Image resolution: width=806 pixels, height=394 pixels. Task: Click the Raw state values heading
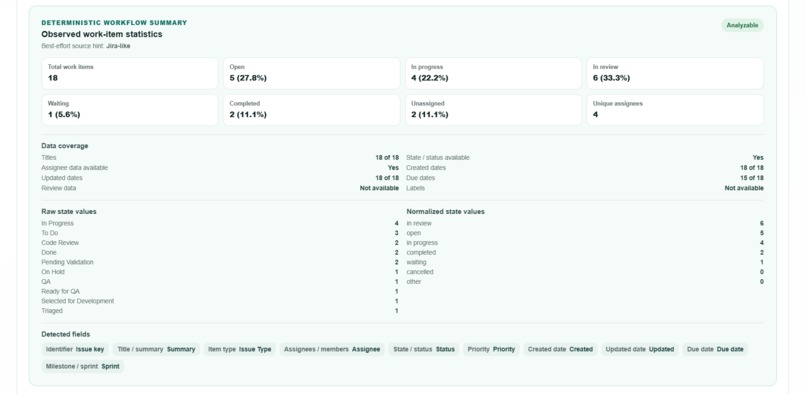pos(69,211)
